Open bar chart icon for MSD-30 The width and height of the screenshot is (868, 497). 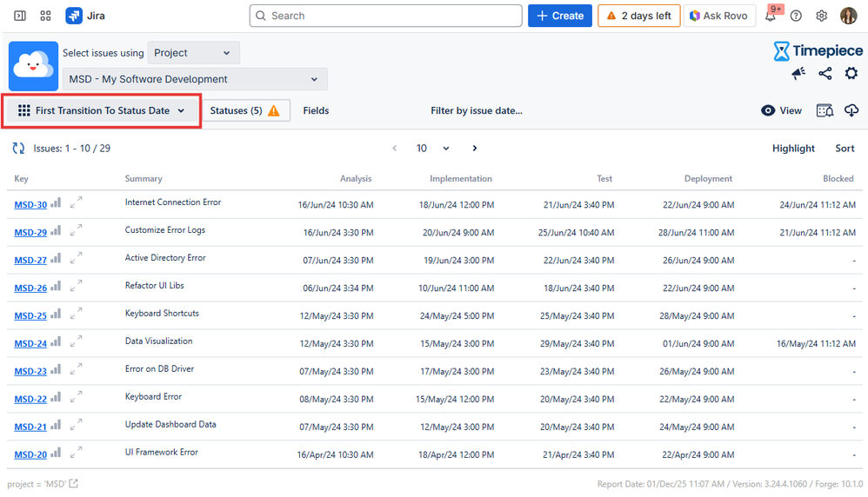[x=56, y=203]
